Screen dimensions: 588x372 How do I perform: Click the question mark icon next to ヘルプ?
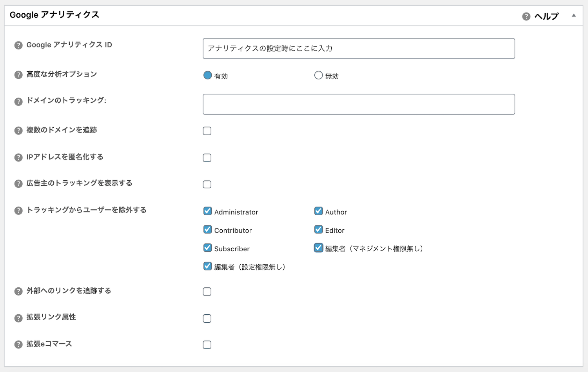click(x=526, y=16)
